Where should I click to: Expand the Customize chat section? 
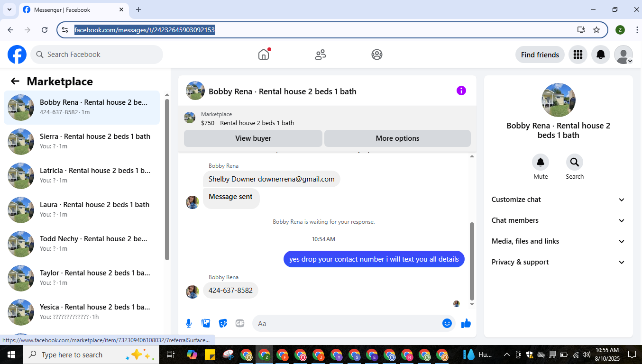(559, 200)
